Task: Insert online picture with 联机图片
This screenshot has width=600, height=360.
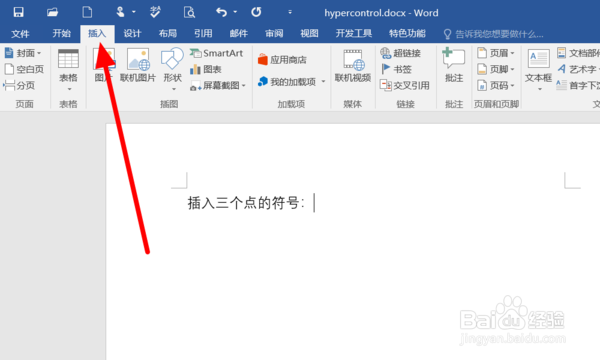Action: click(138, 65)
